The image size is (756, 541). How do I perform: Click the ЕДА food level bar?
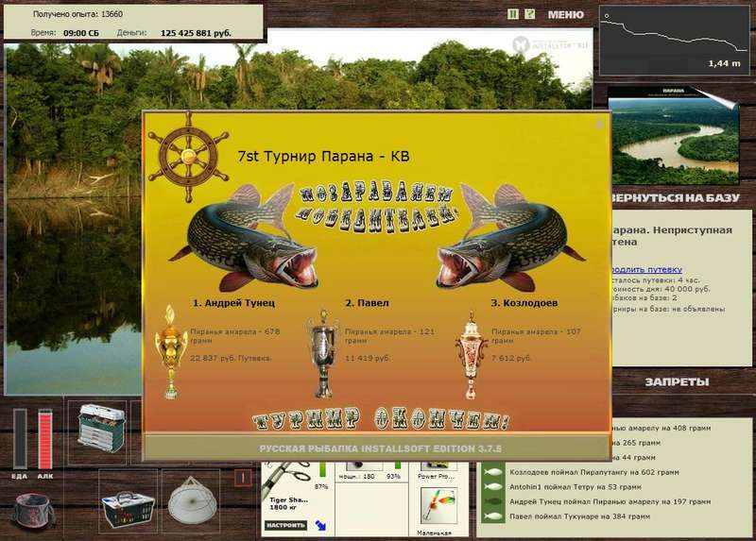(20, 438)
